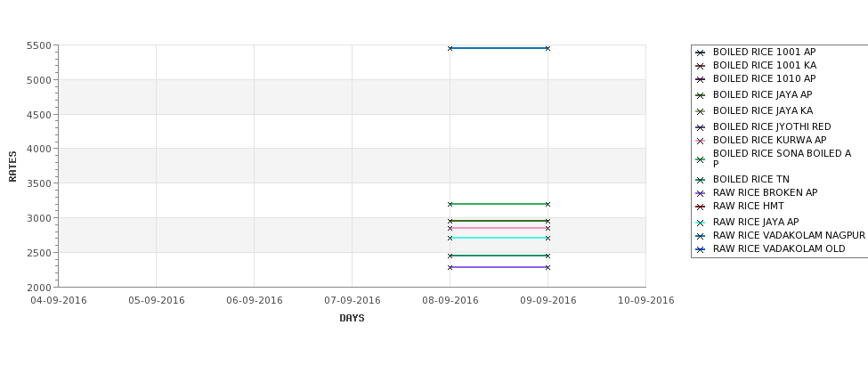Screen dimensions: 868x382
Task: Click the top blue line's data point at 08-09-2016
Action: [450, 48]
